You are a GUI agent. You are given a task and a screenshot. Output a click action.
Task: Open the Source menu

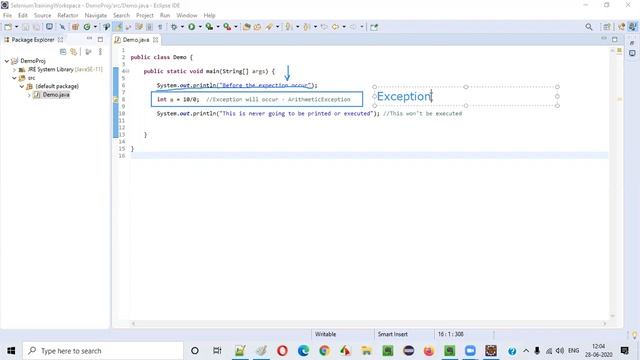pos(42,16)
